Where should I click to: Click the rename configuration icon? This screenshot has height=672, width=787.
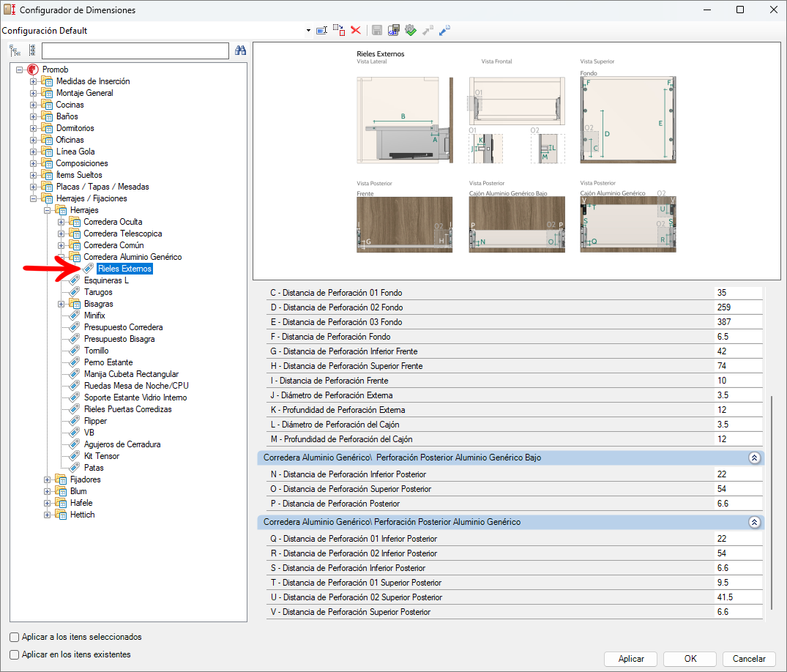click(x=321, y=31)
